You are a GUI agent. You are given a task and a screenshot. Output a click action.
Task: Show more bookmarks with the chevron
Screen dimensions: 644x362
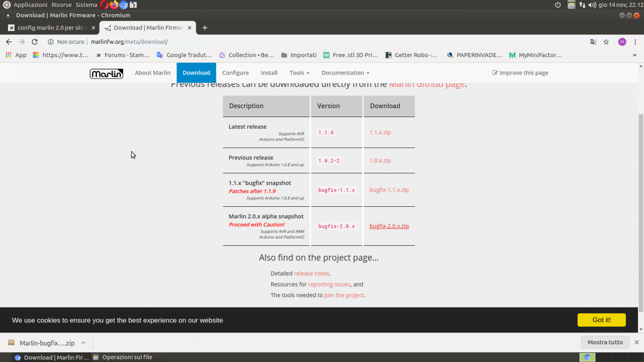point(635,55)
